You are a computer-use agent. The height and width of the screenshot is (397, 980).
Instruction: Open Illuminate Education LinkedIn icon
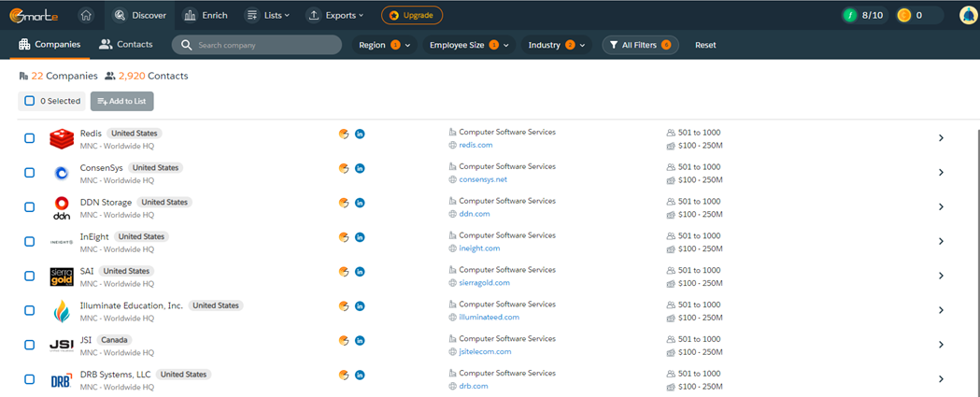tap(360, 305)
